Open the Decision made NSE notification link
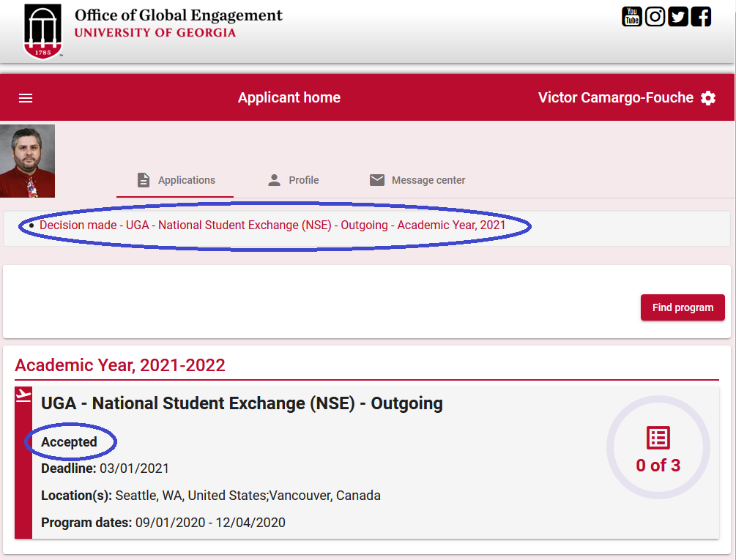This screenshot has width=736, height=560. pyautogui.click(x=272, y=225)
